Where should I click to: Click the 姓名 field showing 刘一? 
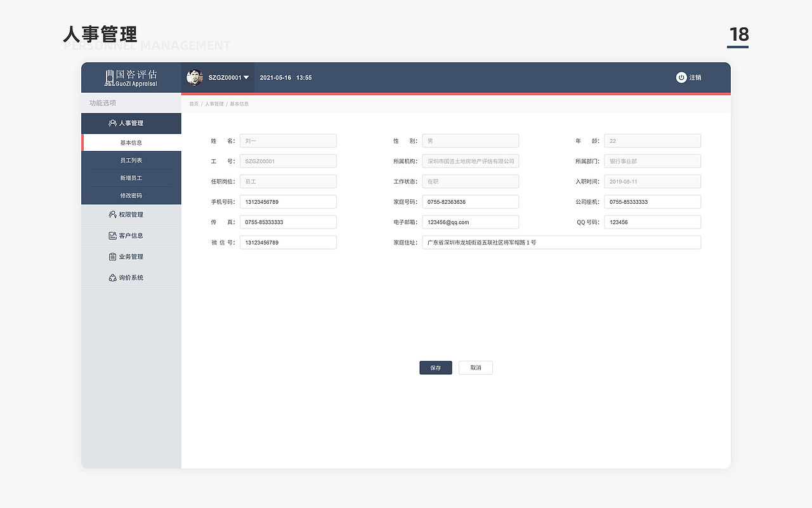(288, 141)
